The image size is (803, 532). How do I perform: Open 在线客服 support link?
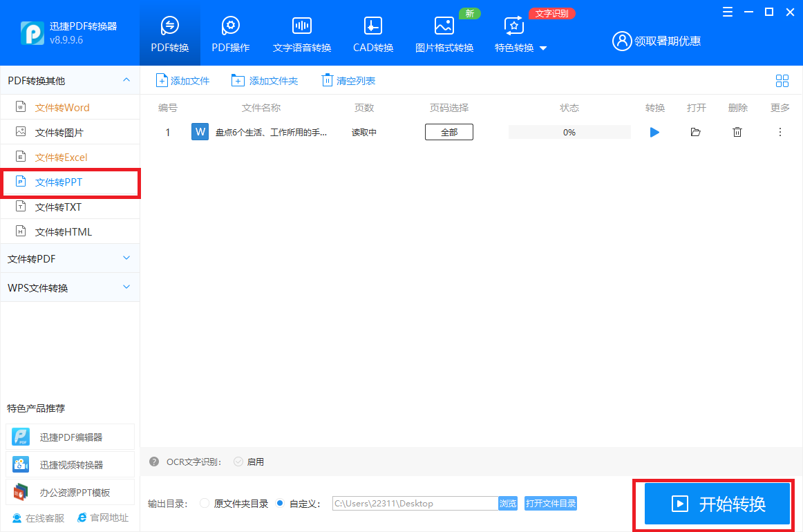(39, 518)
